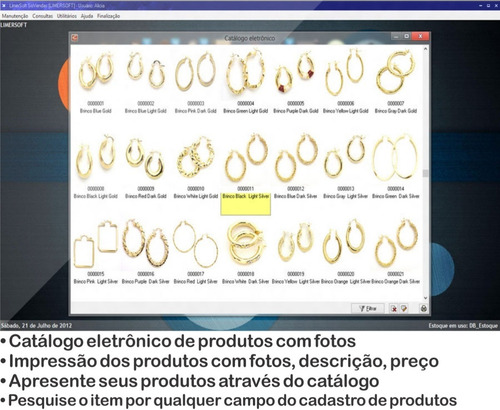
Task: Select earring thumbnail 0000004 Brinco Green Light Gold
Action: tap(246, 73)
